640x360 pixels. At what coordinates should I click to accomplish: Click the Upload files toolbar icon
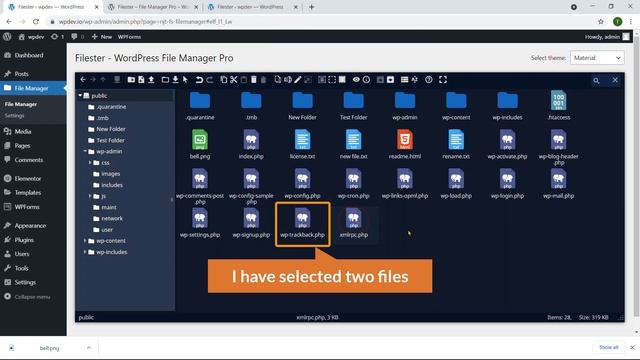pos(151,80)
